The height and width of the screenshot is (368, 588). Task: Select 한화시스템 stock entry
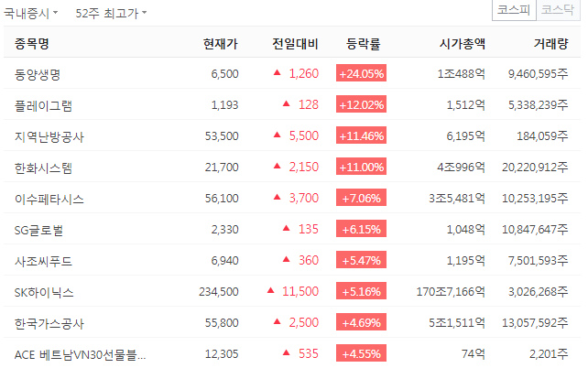tap(43, 168)
